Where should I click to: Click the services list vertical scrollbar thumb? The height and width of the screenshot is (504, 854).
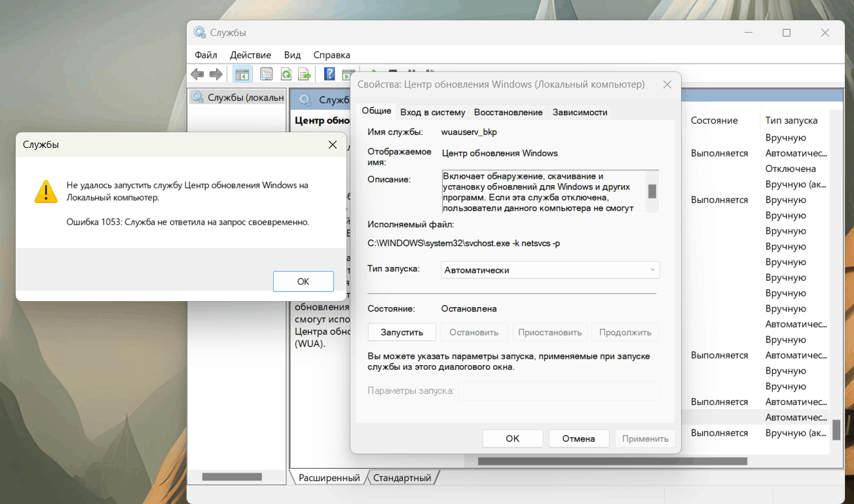tap(836, 429)
